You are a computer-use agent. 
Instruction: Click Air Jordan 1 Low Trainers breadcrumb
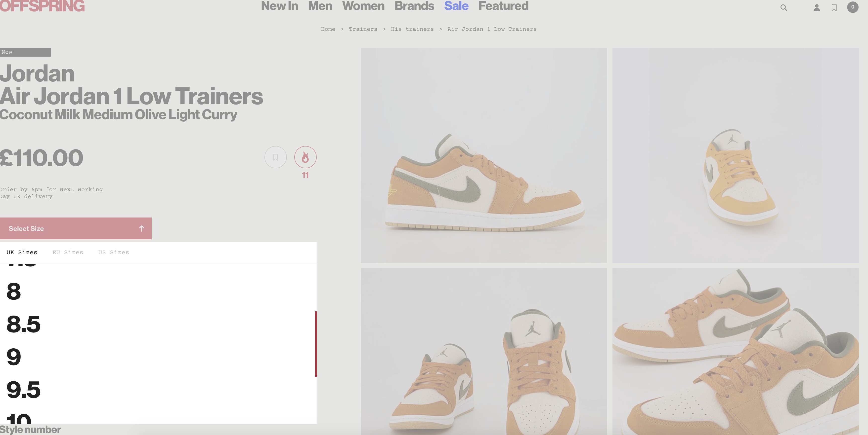(x=492, y=29)
